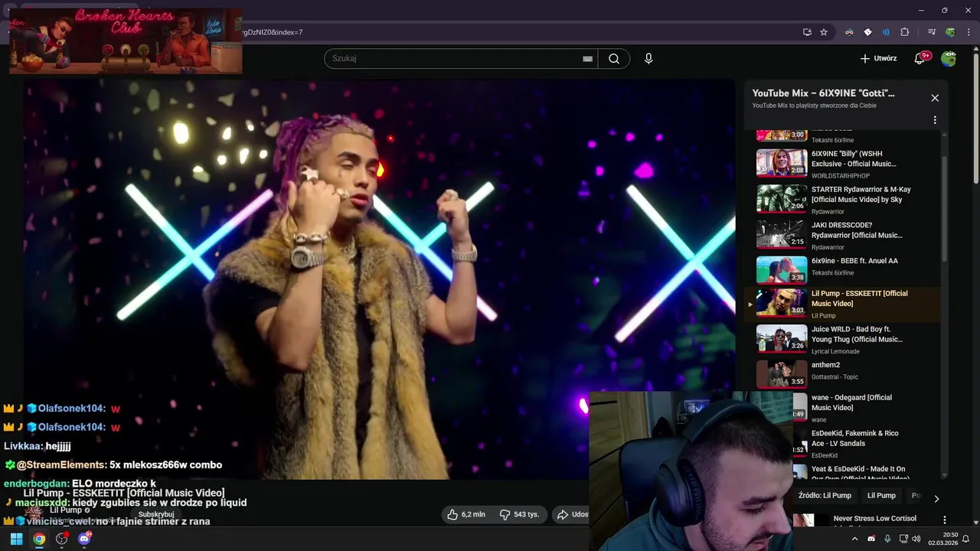Select the Źródło: Lil Pump chip

click(x=825, y=496)
